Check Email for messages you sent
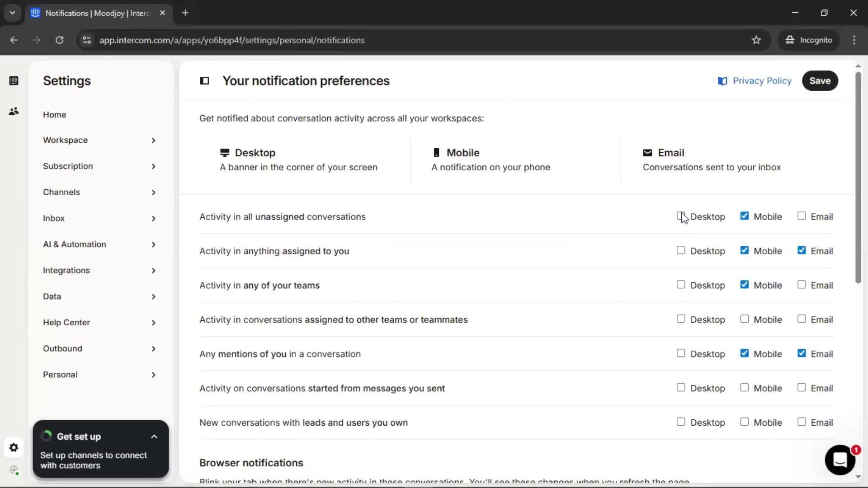The height and width of the screenshot is (488, 868). pyautogui.click(x=802, y=388)
